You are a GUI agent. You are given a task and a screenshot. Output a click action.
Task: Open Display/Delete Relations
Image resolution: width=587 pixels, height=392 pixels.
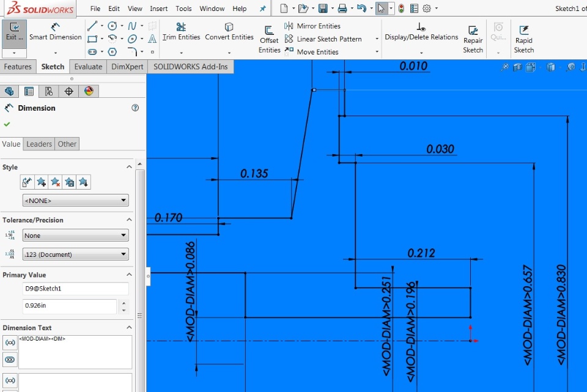point(421,31)
